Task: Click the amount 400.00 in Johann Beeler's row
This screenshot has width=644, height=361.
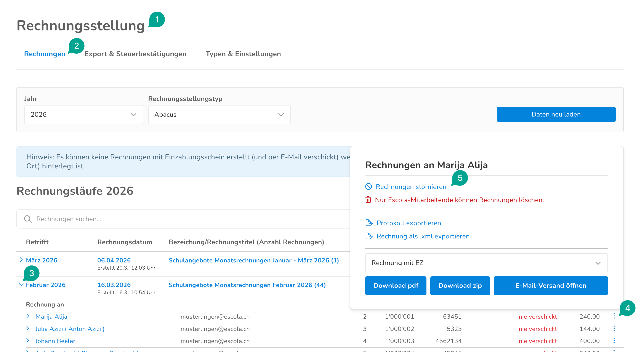Action: pos(590,341)
